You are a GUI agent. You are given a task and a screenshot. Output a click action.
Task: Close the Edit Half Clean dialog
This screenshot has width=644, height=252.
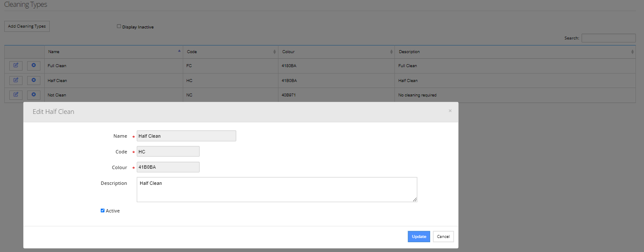[x=450, y=111]
